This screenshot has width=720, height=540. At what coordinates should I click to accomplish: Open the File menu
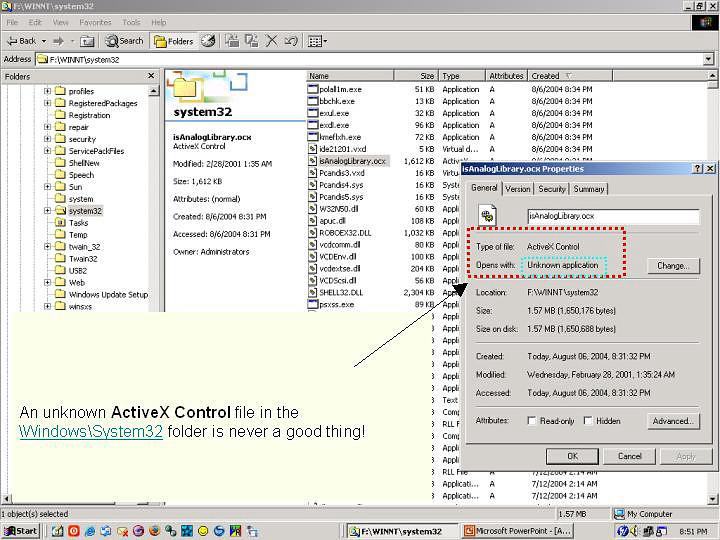point(12,22)
